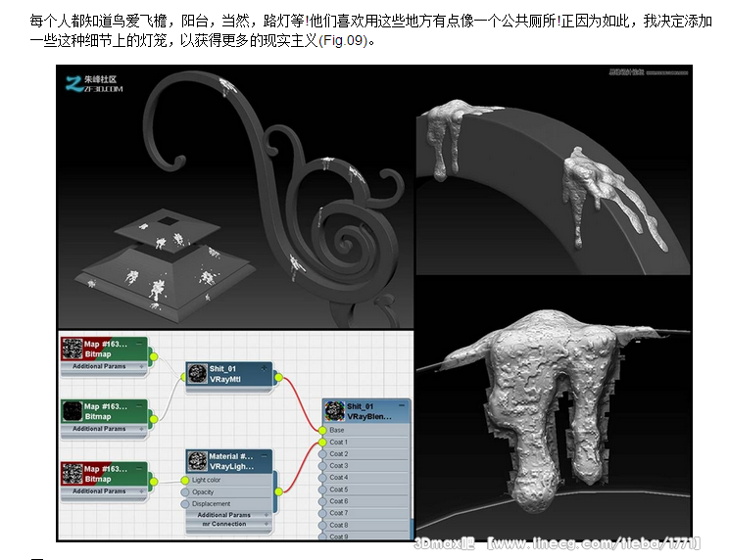The height and width of the screenshot is (560, 729).
Task: Click the Opacity slot label
Action: tap(203, 492)
